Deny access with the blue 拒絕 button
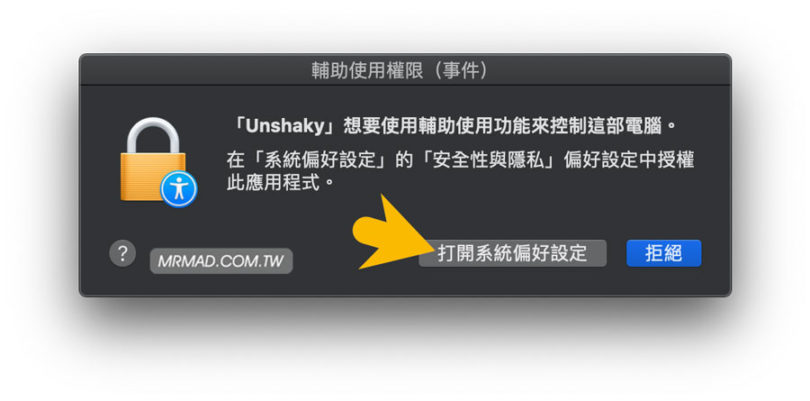The image size is (810, 401). [x=664, y=253]
